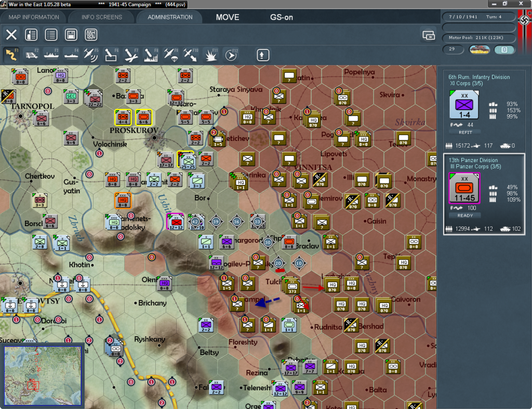Viewport: 532px width, 409px height.
Task: Select pink-outlined 12=12 panzer counter on map
Action: click(x=176, y=221)
